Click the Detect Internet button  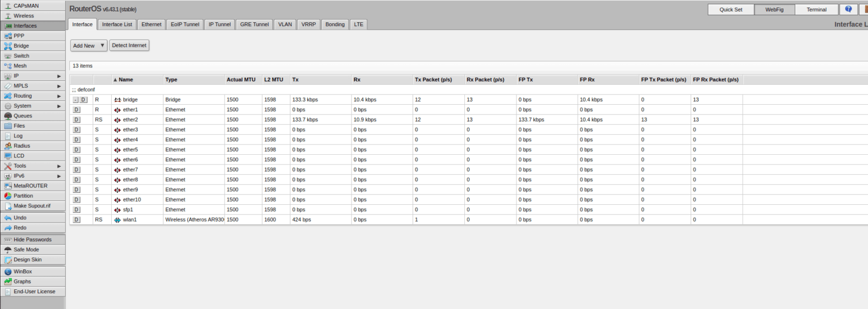pos(129,46)
